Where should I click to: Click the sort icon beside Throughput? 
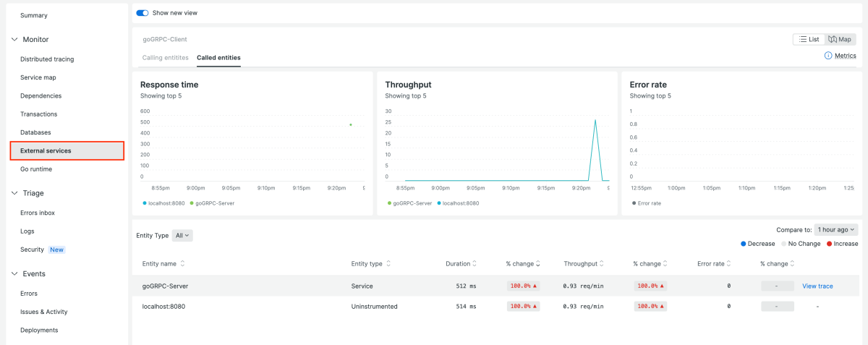click(x=602, y=264)
